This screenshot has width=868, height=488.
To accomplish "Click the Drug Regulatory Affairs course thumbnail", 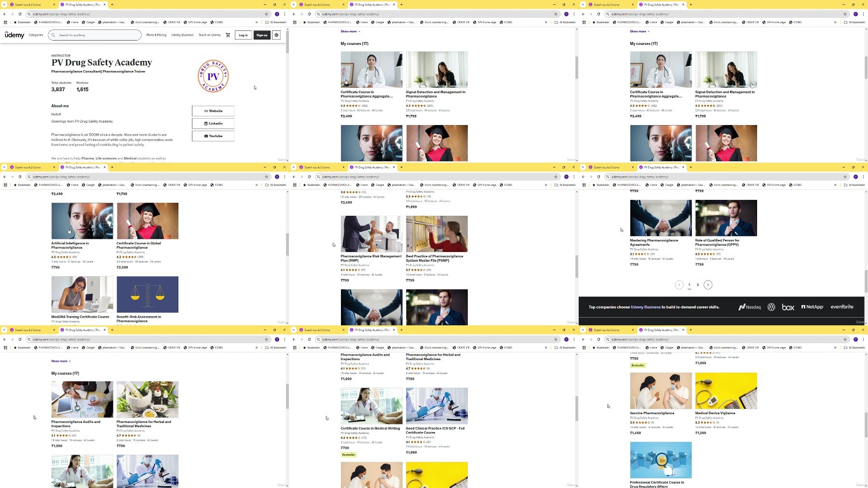I will (661, 460).
